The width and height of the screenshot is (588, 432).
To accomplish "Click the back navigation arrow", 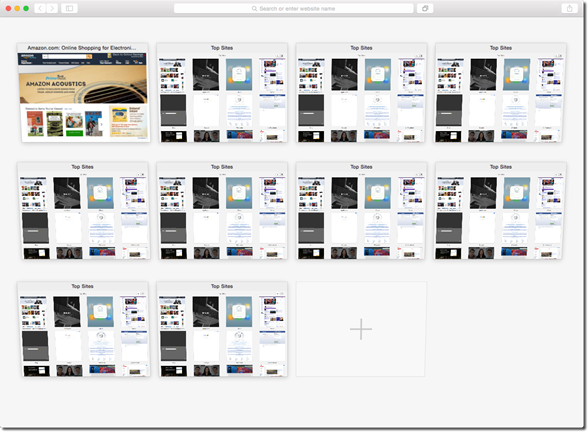I will pos(40,8).
